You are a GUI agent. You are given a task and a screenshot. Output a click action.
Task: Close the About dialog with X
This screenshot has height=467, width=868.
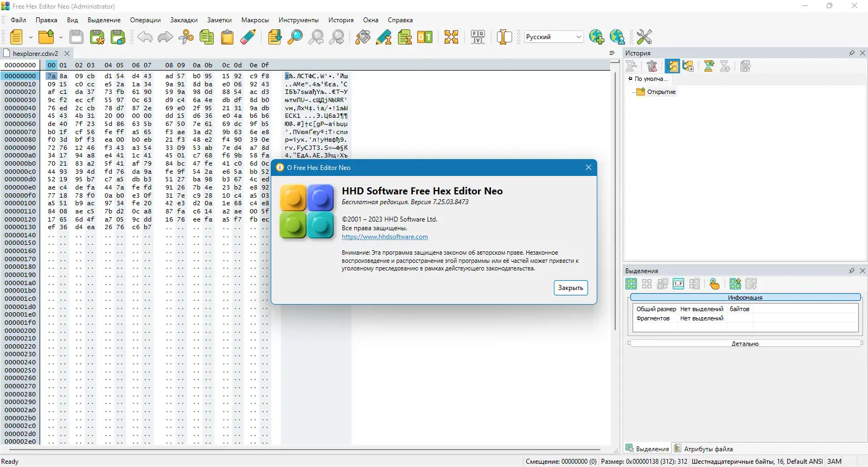(x=589, y=167)
